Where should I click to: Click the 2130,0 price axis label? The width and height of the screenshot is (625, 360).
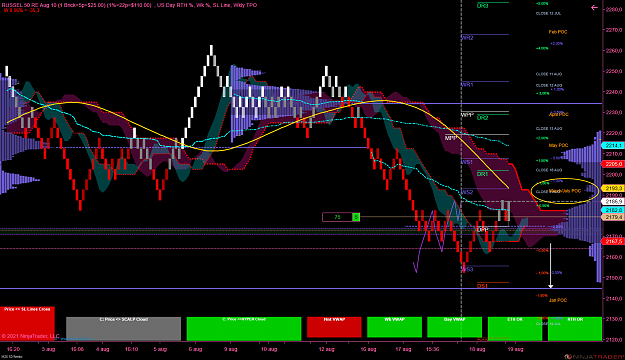click(x=614, y=319)
